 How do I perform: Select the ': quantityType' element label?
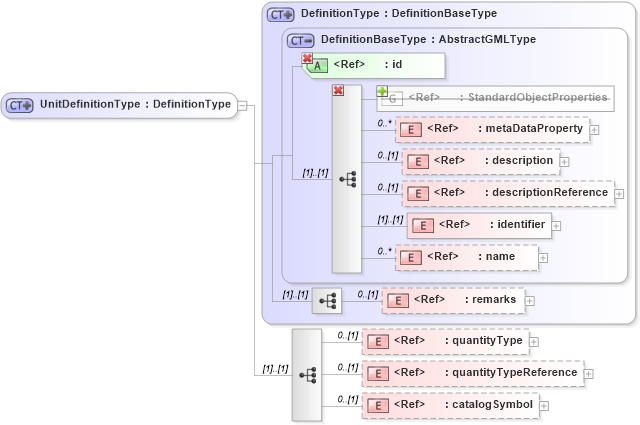[x=484, y=340]
